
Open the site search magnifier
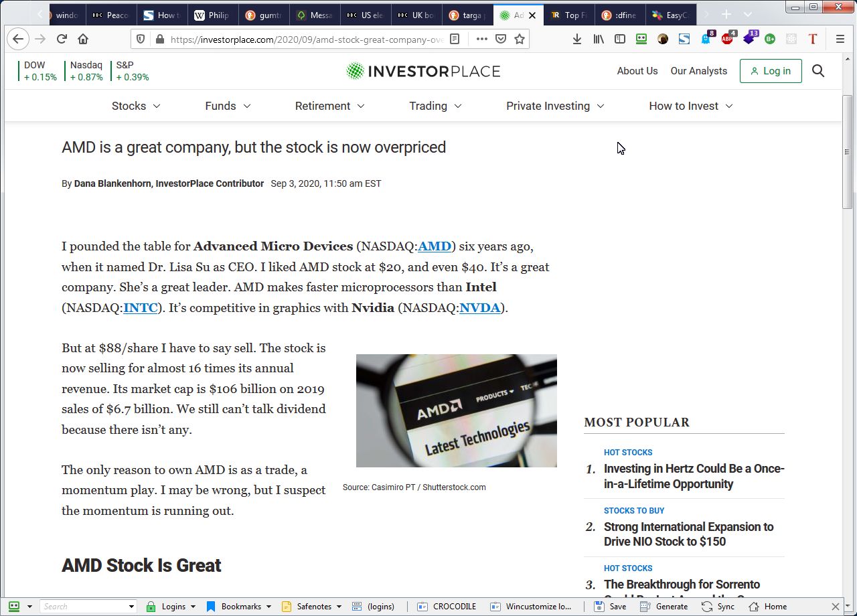(818, 71)
